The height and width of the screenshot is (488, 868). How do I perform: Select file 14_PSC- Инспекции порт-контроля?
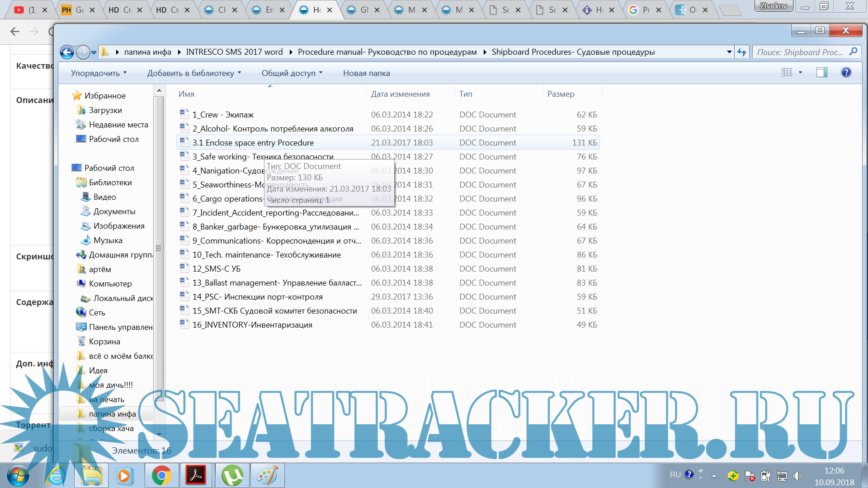click(257, 297)
